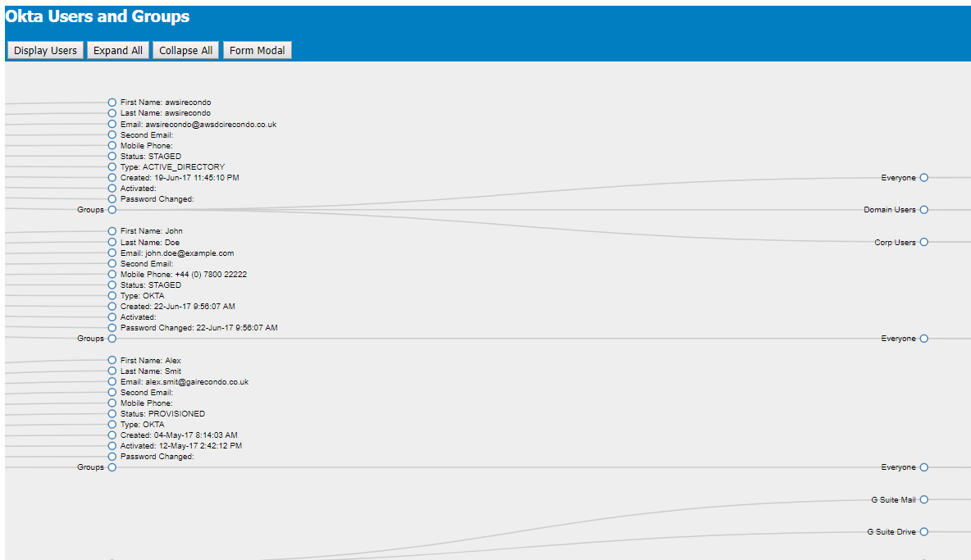Click the Okta Users and Groups title
This screenshot has height=560, width=971.
click(98, 16)
